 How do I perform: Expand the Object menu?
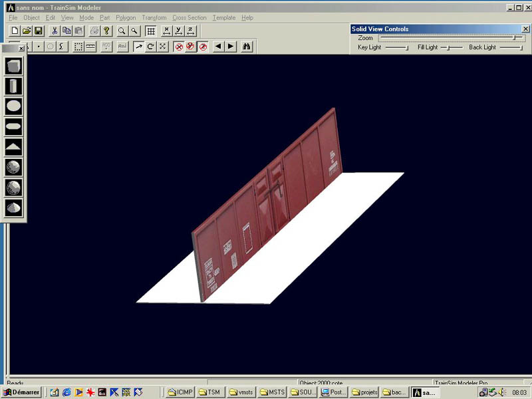31,18
